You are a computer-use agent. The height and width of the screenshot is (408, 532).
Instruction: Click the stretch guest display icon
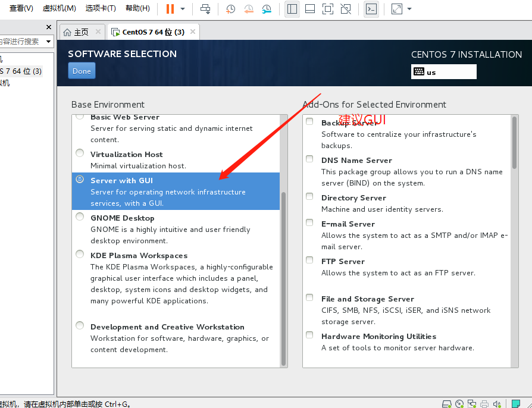(397, 9)
